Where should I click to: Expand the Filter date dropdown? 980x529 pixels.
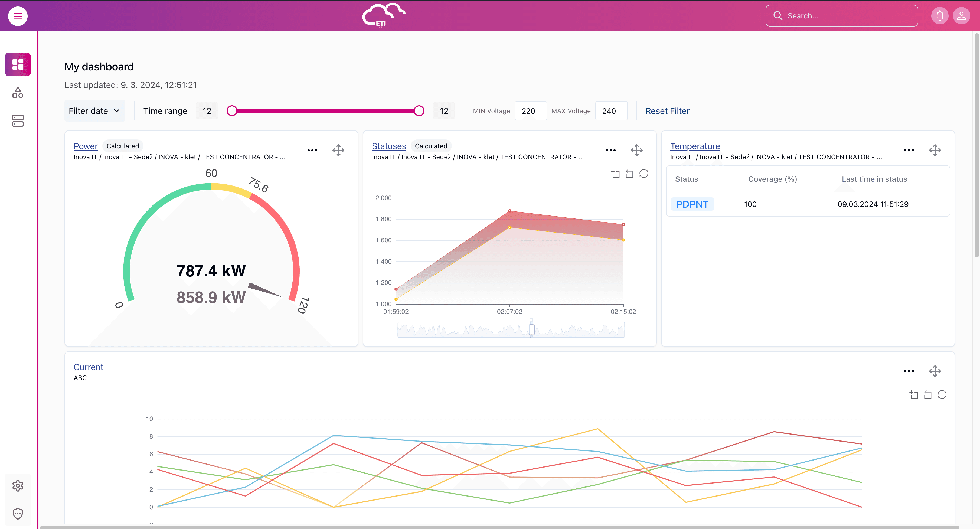tap(95, 111)
